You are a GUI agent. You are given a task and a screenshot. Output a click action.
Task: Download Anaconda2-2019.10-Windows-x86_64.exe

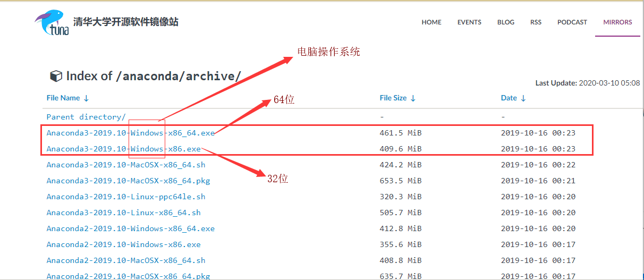pos(131,228)
